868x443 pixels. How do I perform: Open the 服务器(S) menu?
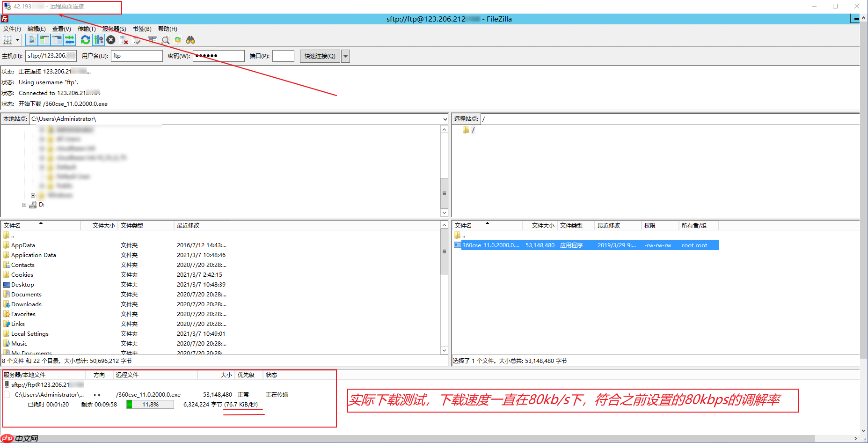pyautogui.click(x=114, y=29)
